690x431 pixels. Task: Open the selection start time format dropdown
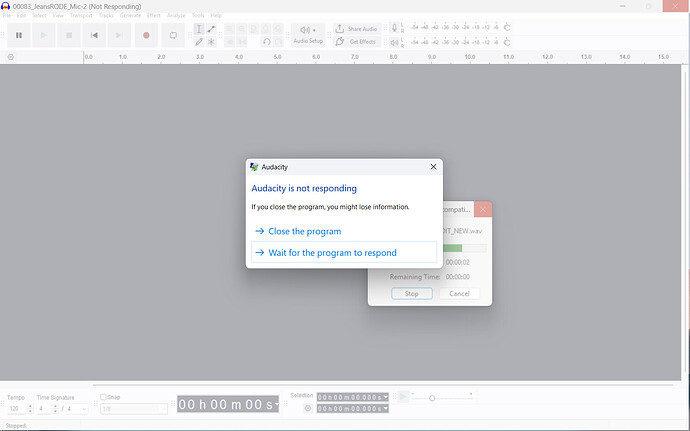pos(385,398)
